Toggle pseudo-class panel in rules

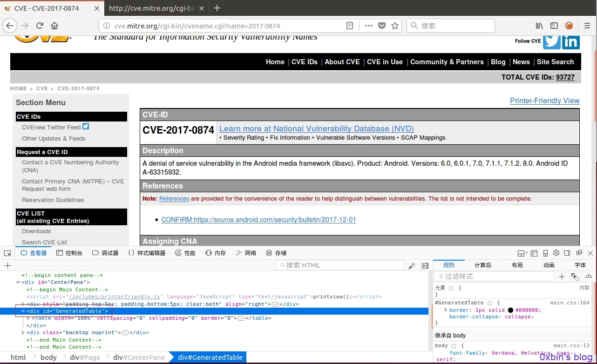click(x=575, y=276)
